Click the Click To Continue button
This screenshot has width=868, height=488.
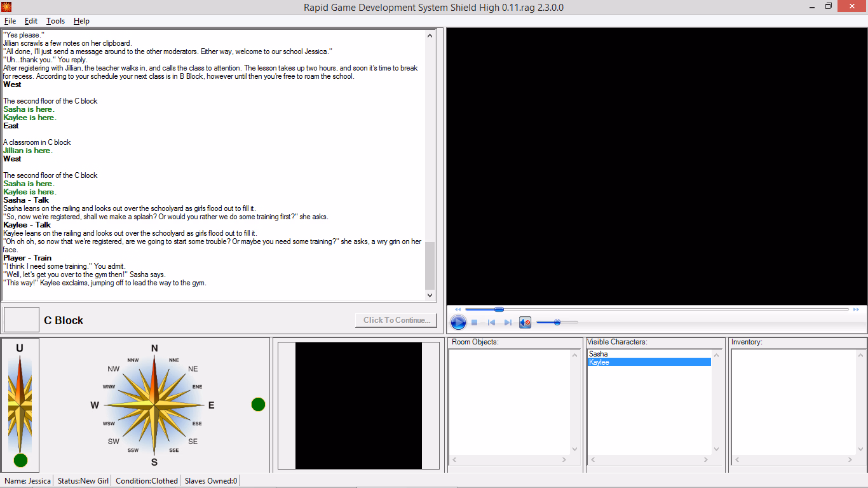click(397, 320)
